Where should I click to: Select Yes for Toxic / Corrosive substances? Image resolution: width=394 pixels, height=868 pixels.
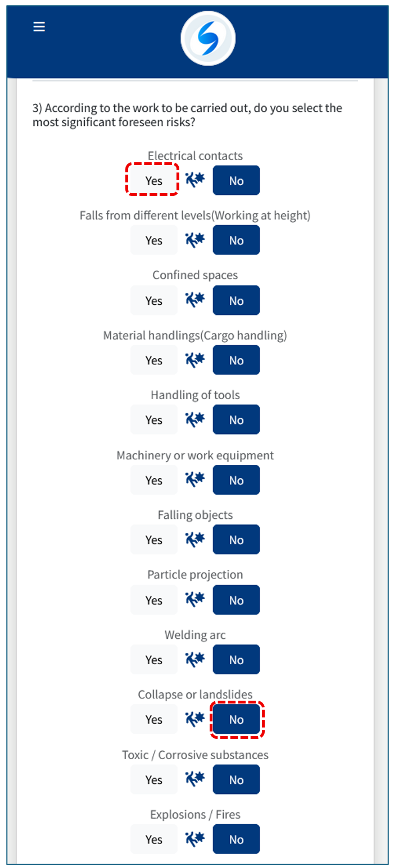point(153,779)
